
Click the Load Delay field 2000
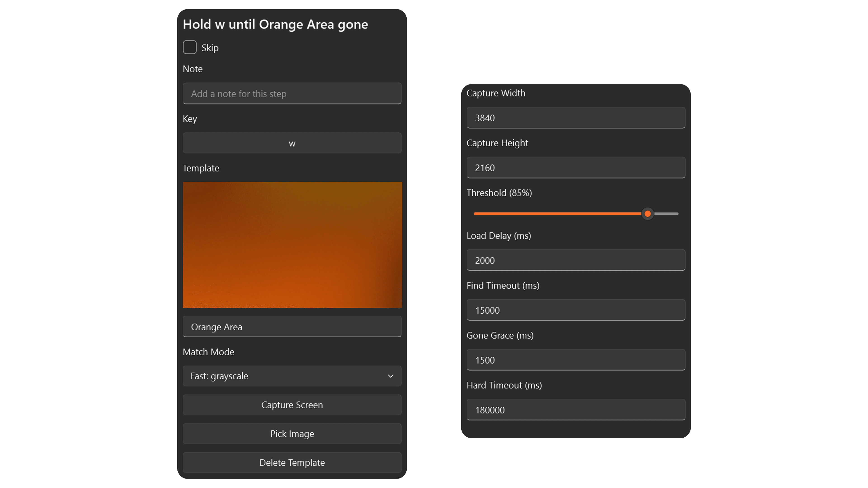pyautogui.click(x=576, y=260)
